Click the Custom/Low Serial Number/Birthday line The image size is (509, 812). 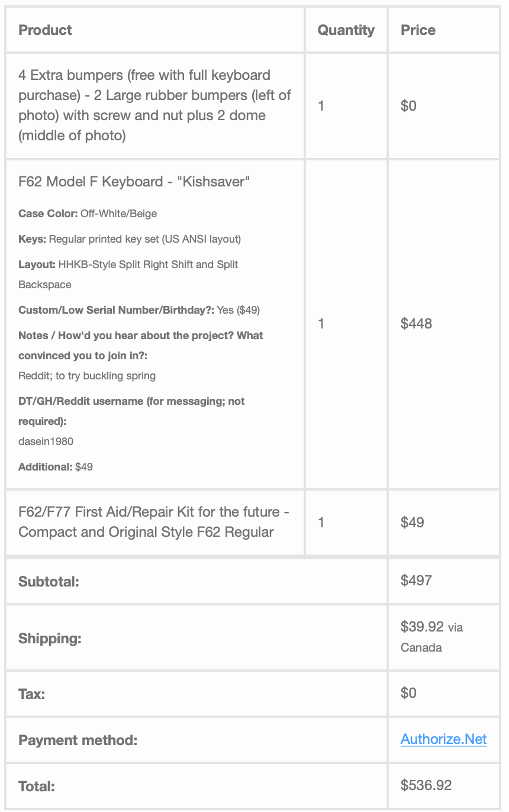point(139,310)
